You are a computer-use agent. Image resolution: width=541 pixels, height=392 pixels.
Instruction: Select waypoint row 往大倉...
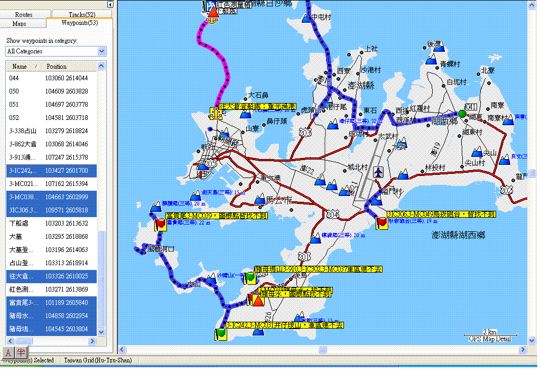pyautogui.click(x=51, y=276)
